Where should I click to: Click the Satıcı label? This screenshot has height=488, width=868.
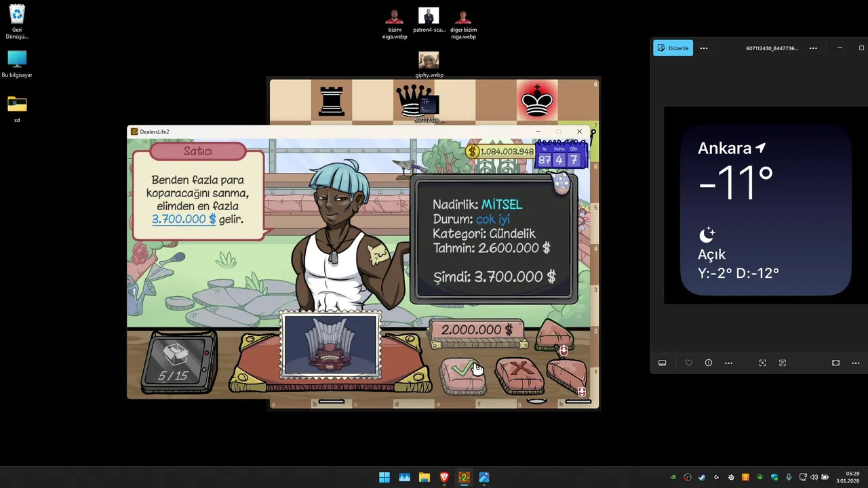(x=197, y=151)
